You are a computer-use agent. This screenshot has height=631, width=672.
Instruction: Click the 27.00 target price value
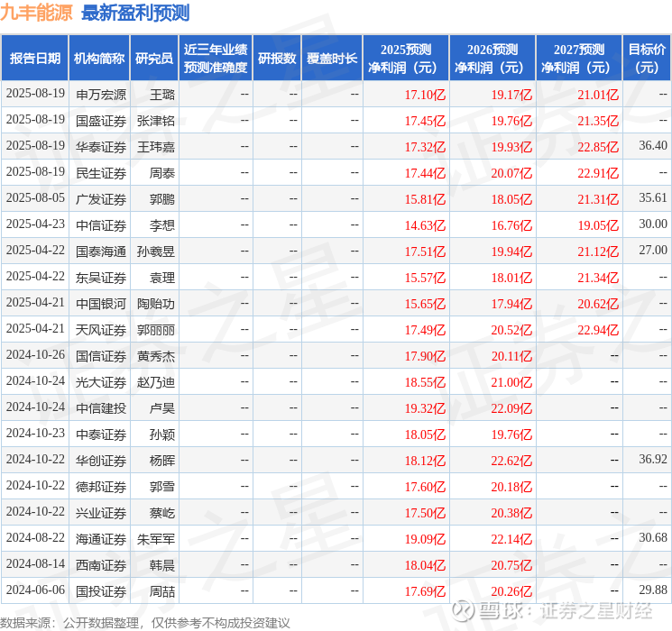pyautogui.click(x=653, y=250)
